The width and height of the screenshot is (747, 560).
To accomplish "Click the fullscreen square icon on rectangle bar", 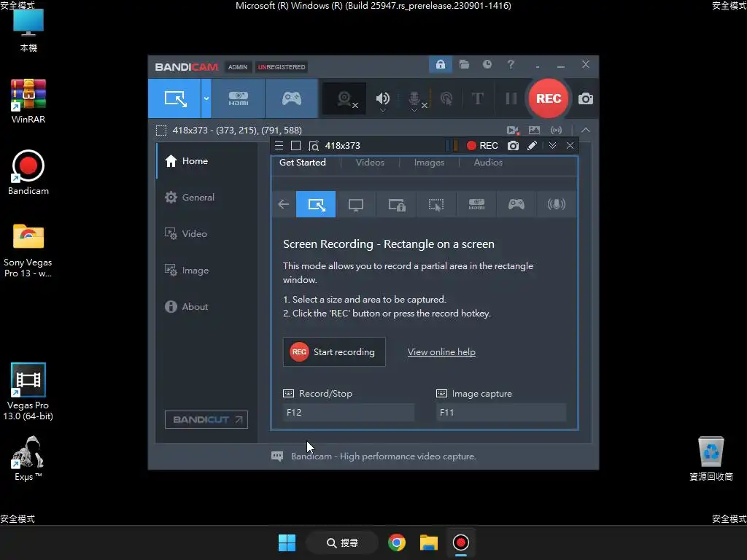I will [x=296, y=146].
